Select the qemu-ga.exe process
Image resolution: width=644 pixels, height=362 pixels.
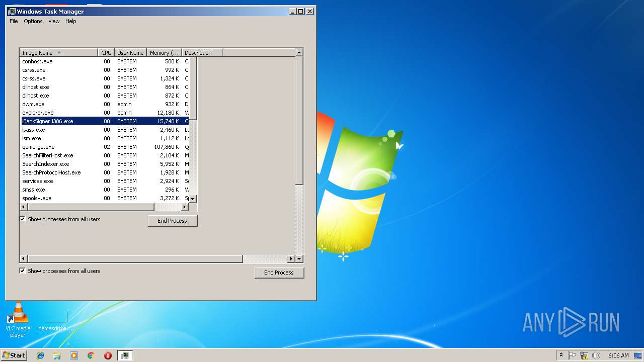104,147
